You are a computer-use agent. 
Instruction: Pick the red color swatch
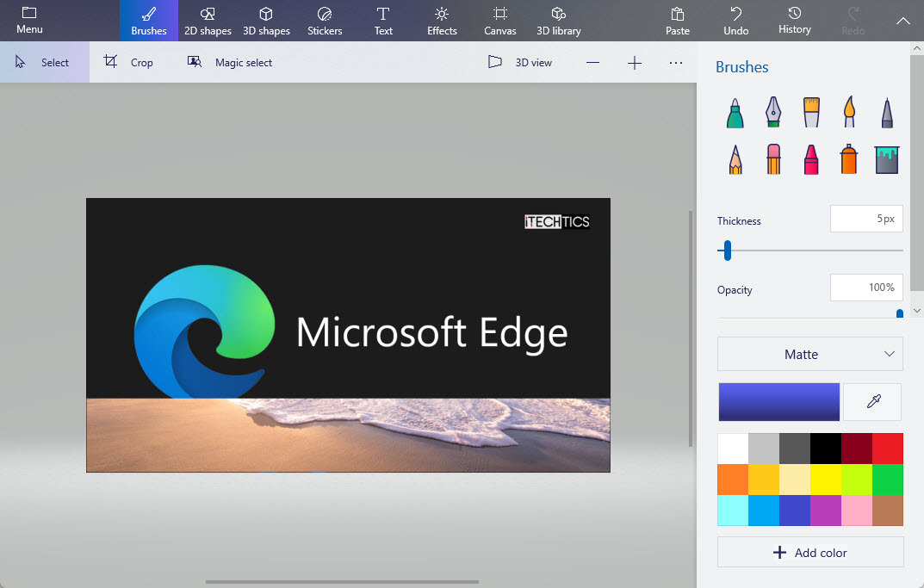click(x=888, y=449)
